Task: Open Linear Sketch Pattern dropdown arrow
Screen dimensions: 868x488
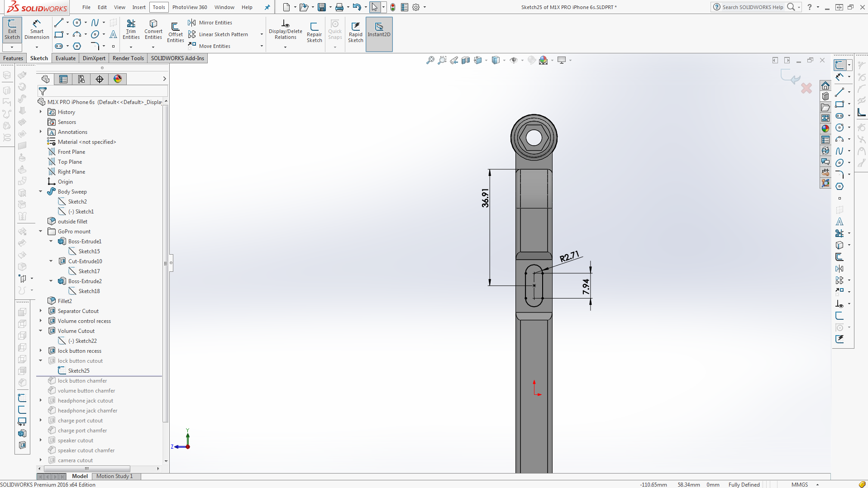Action: (262, 34)
